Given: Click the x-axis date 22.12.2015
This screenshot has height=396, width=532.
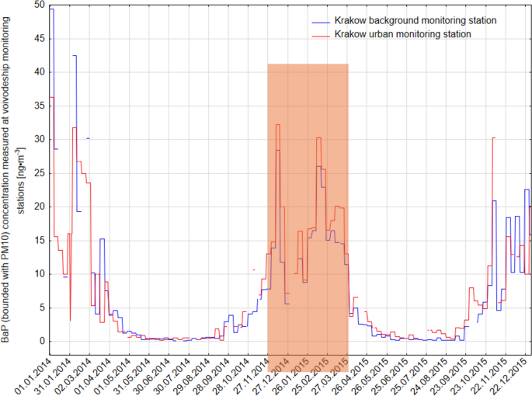Looking at the screenshot, I should point(509,377).
